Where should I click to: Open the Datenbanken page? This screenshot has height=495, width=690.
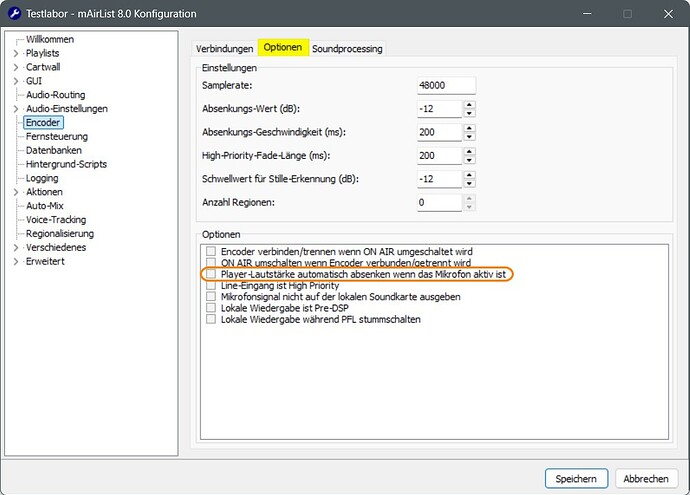54,150
